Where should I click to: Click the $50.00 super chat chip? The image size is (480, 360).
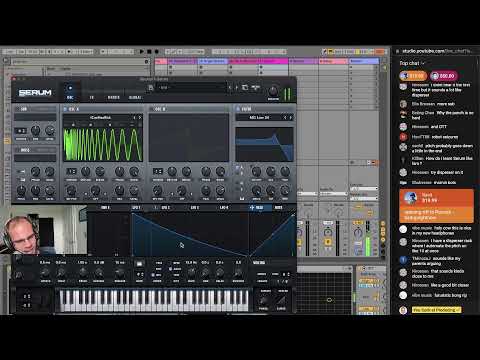pyautogui.click(x=444, y=76)
